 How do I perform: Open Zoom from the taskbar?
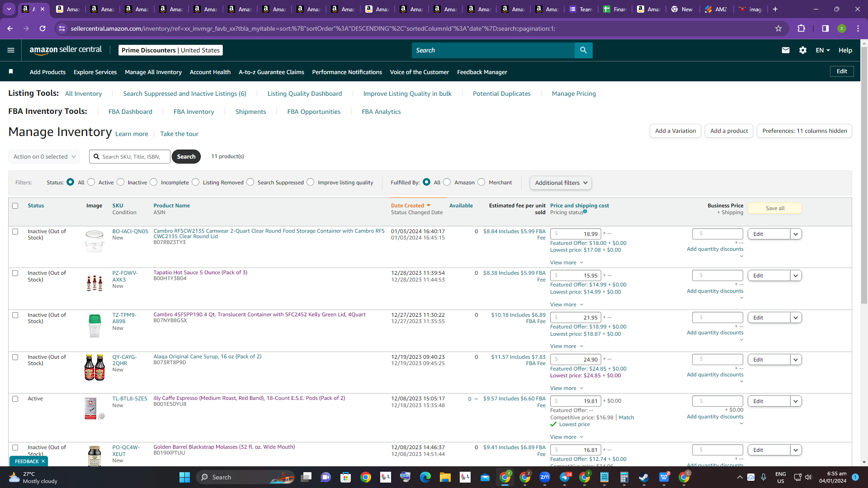click(x=545, y=477)
